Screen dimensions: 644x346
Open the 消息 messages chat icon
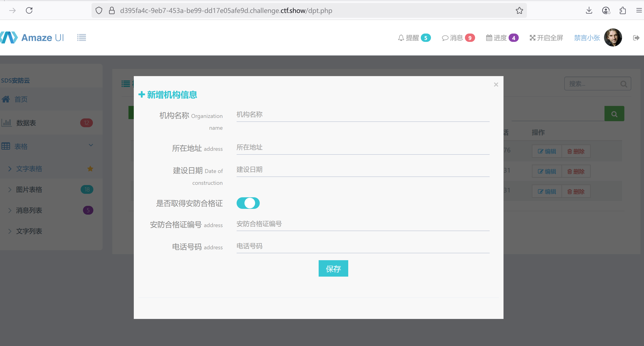445,37
